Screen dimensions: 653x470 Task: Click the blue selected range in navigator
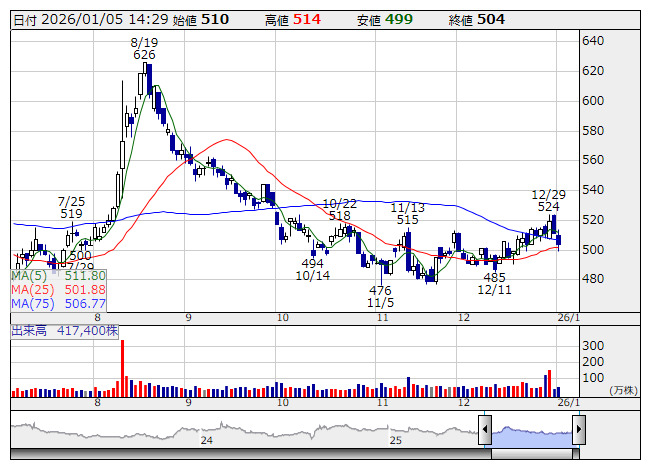pyautogui.click(x=531, y=431)
